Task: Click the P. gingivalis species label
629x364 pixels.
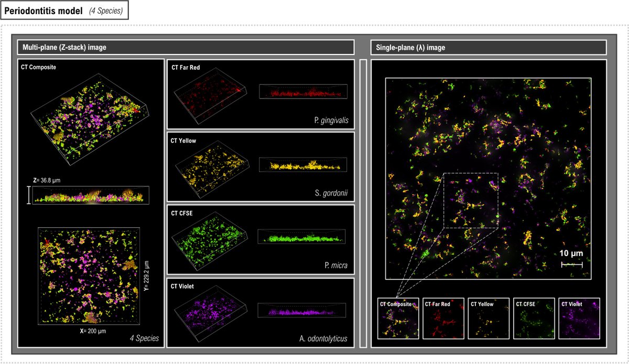Action: (332, 120)
